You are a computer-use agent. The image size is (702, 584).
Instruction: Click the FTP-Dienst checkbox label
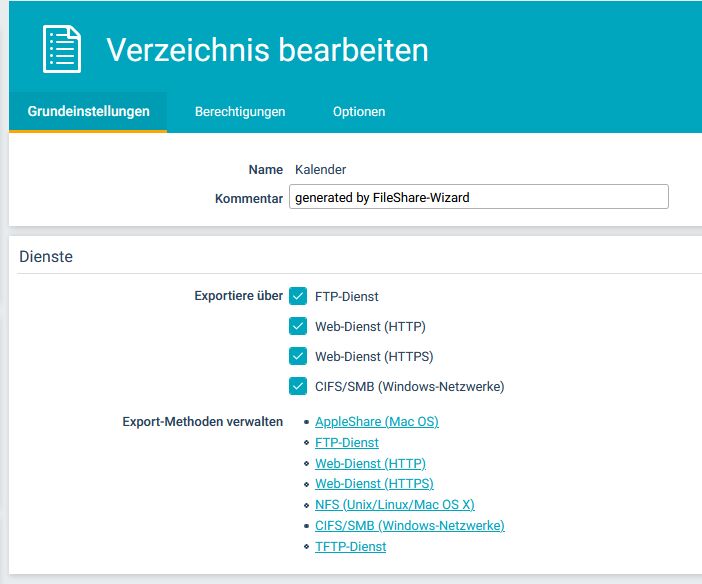(346, 297)
